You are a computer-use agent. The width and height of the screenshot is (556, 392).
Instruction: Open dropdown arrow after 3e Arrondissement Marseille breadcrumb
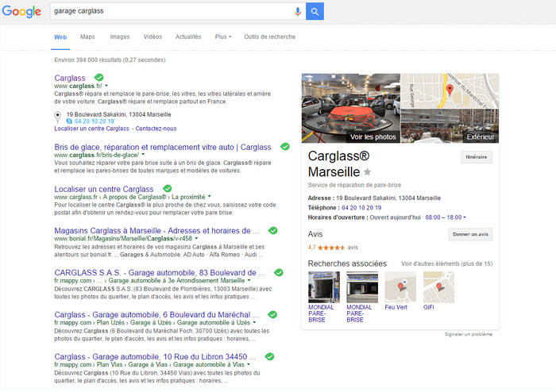click(249, 280)
